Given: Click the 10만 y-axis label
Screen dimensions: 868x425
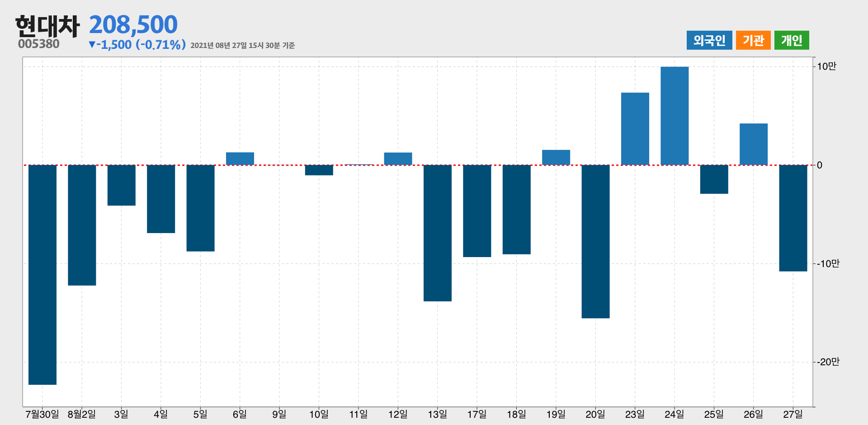Looking at the screenshot, I should click(x=826, y=67).
